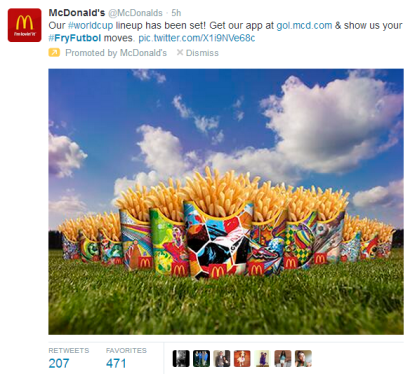Open the pic.twitter.com/X1i9NVe68c link
Screen dimensions: 410x374
[x=197, y=38]
